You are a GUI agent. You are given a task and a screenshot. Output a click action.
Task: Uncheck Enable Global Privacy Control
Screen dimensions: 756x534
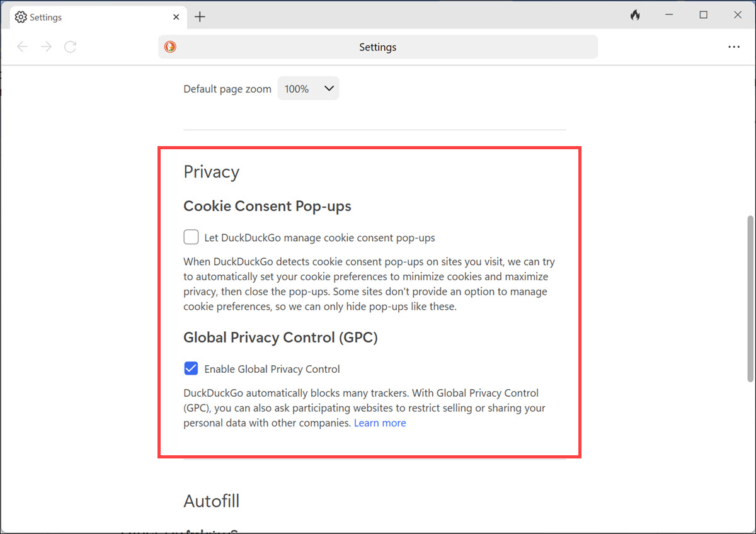point(191,368)
